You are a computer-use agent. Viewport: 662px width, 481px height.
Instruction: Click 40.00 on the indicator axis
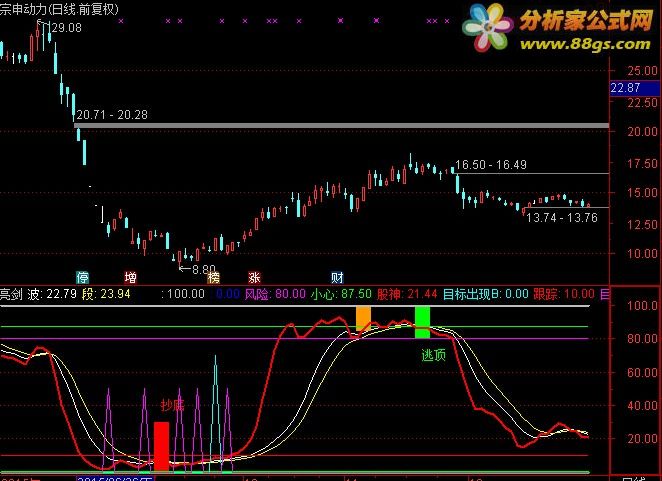[x=642, y=406]
